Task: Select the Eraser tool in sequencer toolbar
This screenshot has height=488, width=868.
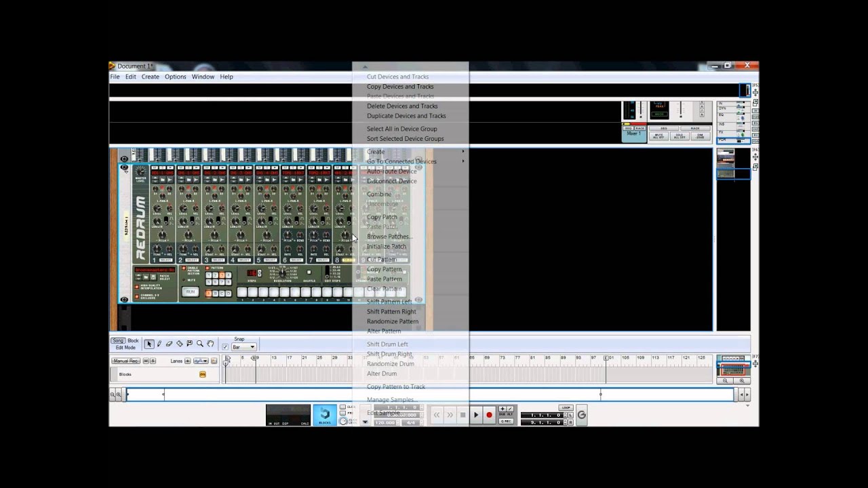Action: 169,344
